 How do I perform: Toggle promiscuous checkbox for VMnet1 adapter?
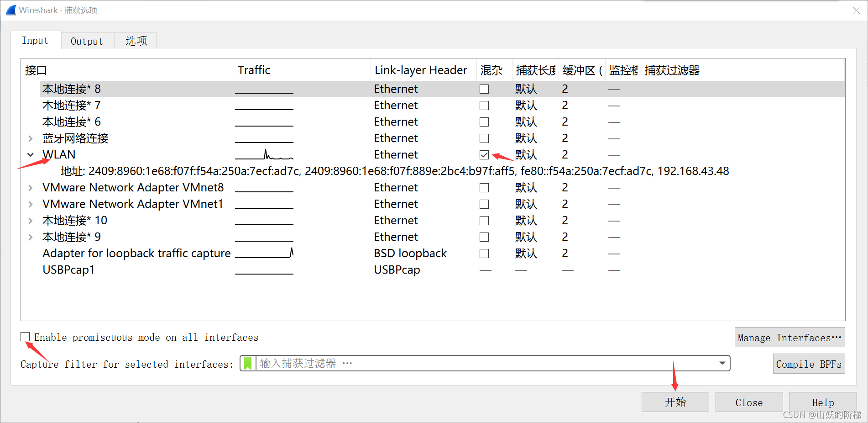(484, 204)
